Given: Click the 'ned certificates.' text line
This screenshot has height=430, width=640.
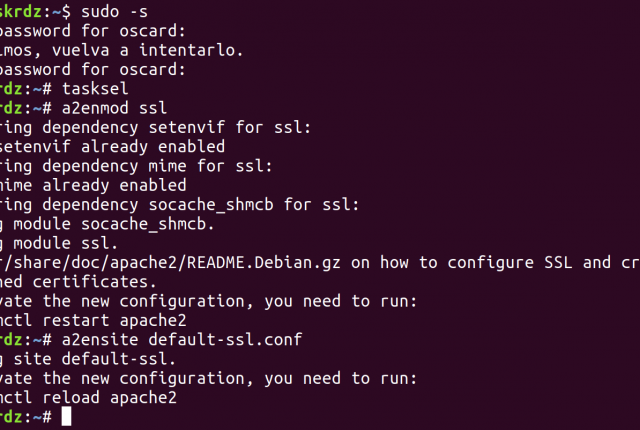Looking at the screenshot, I should click(x=78, y=281).
